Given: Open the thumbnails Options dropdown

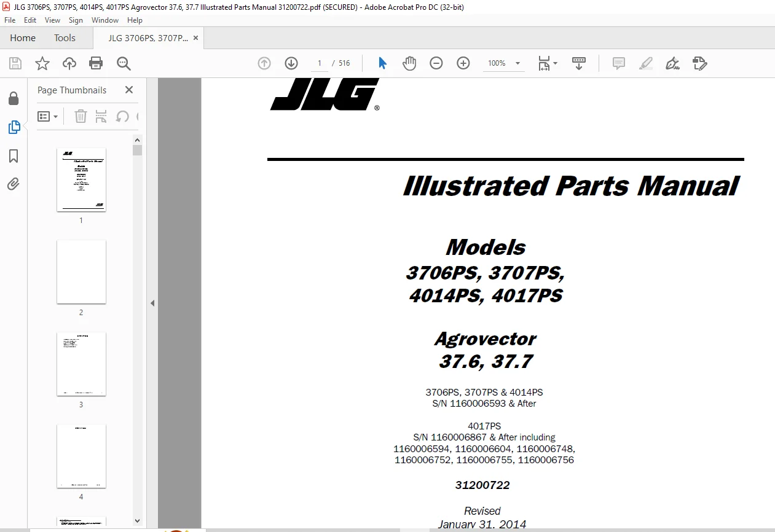Looking at the screenshot, I should 47,116.
